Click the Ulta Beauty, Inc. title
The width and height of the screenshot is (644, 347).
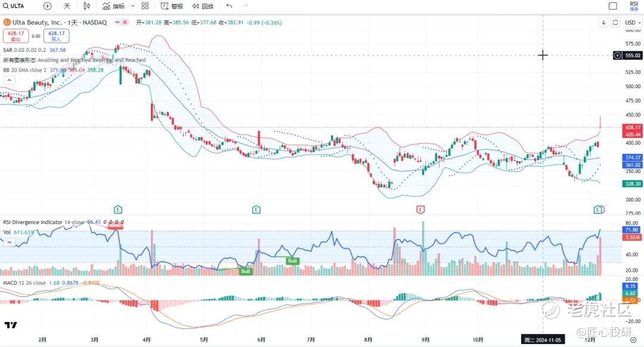pos(38,23)
